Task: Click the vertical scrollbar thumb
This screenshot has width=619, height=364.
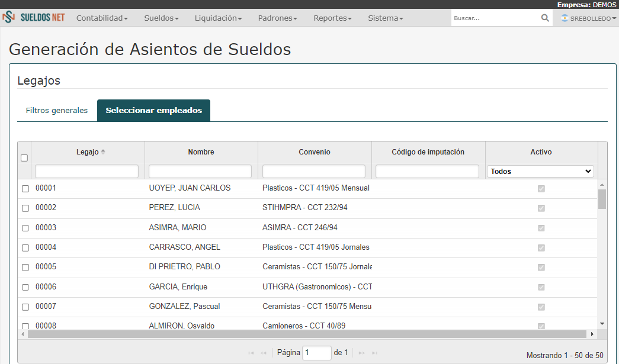Action: point(602,199)
